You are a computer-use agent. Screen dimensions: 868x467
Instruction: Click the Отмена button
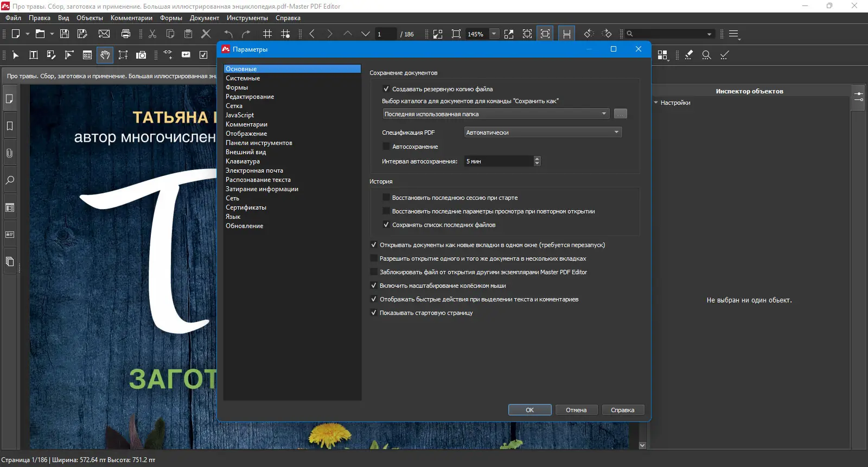(576, 410)
